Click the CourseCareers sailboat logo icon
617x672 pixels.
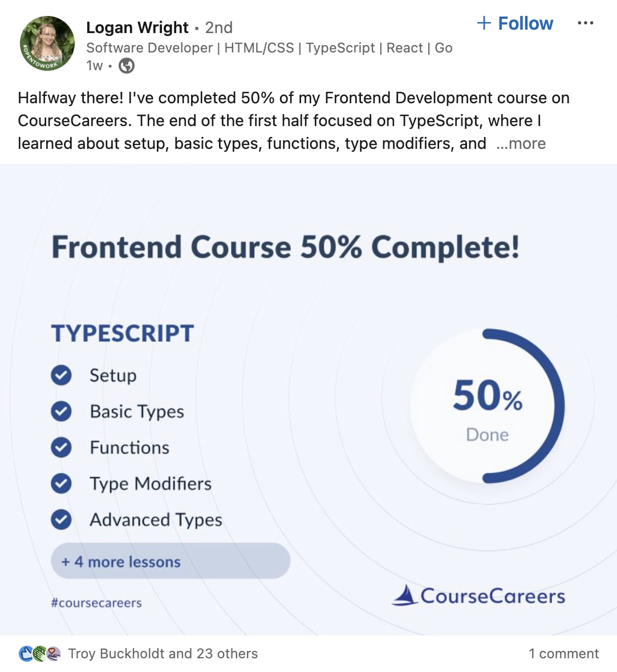404,595
